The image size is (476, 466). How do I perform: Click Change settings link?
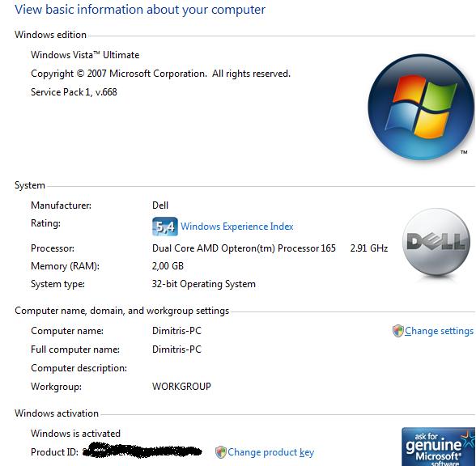coord(439,331)
